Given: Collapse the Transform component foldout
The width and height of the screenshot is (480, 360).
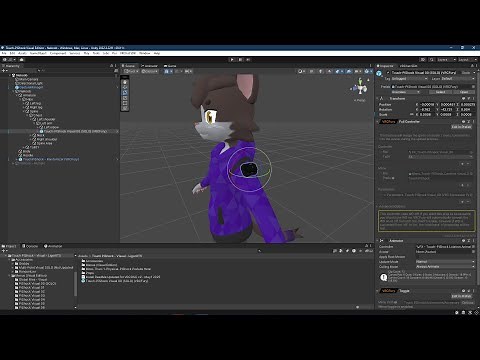Looking at the screenshot, I should [x=378, y=99].
